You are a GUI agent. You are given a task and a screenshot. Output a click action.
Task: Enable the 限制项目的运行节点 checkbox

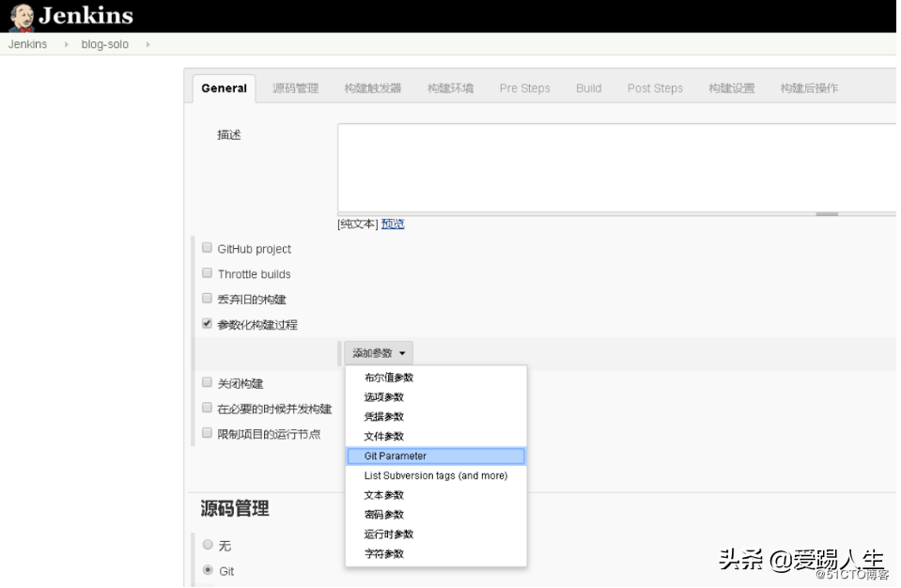[207, 433]
